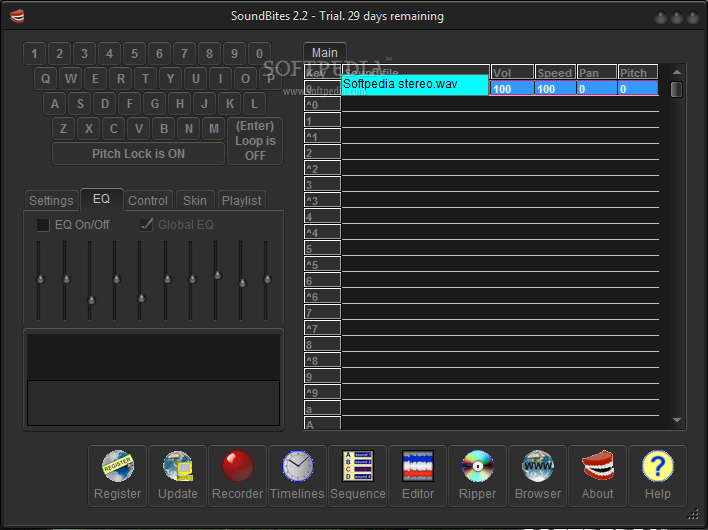
Task: Select Softpedia stereo.wav sound file cell
Action: pos(415,85)
